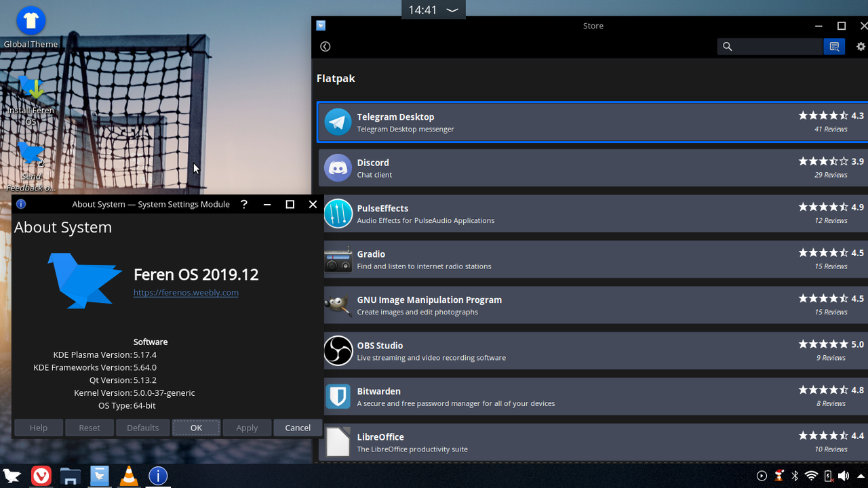Screen dimensions: 868x488
Task: Open VLC media player from the taskbar
Action: pyautogui.click(x=129, y=476)
